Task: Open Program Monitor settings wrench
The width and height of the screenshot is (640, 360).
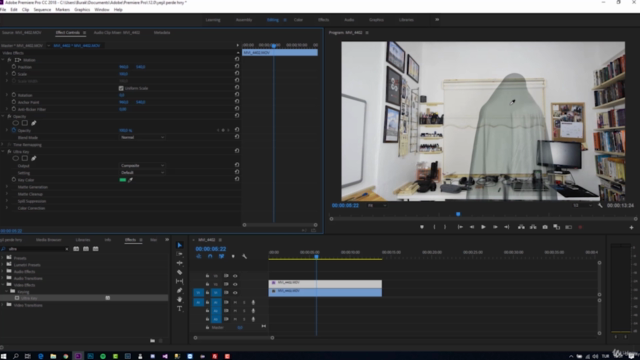Action: tap(600, 205)
